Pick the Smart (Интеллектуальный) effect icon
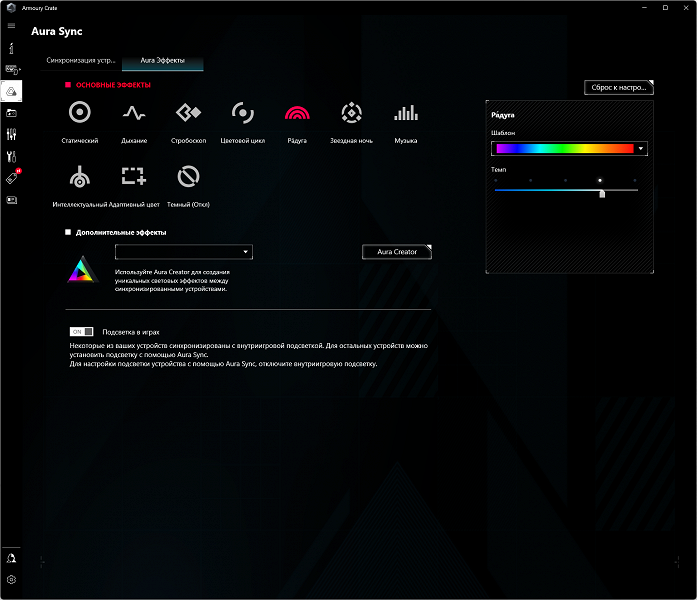Screen dimensions: 697x600 click(x=80, y=176)
